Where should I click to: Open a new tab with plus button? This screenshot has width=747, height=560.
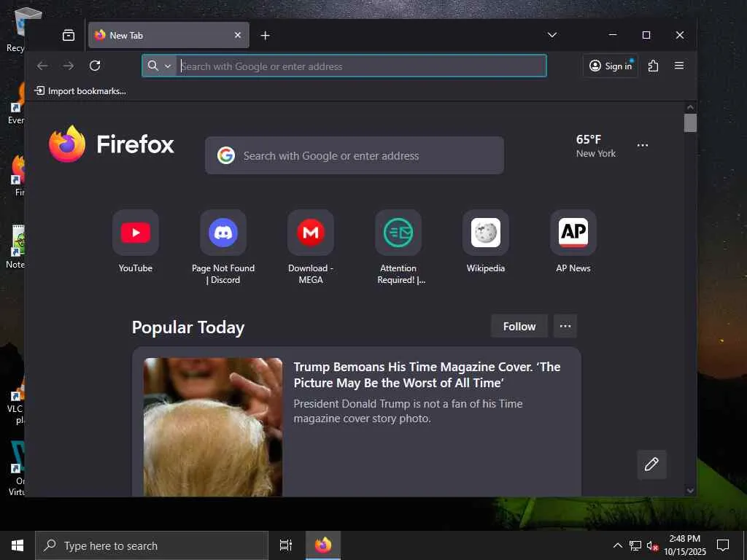(x=266, y=36)
